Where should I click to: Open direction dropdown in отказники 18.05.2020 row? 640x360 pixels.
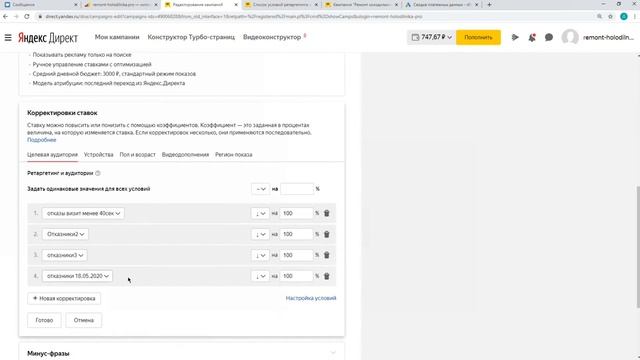pyautogui.click(x=260, y=276)
